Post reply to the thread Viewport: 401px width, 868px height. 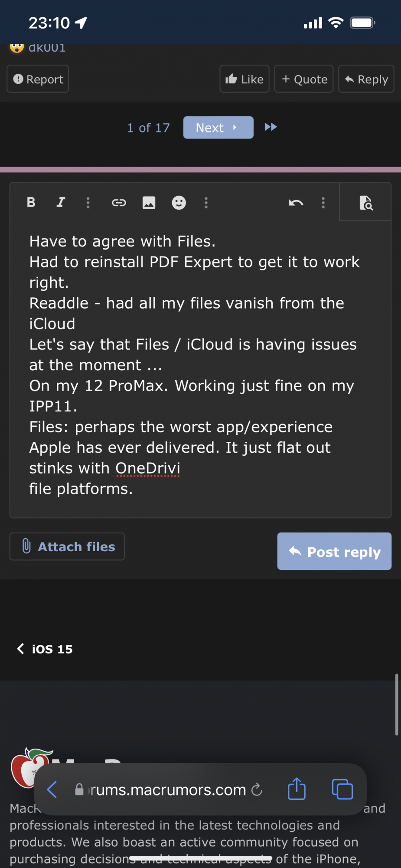pyautogui.click(x=334, y=551)
